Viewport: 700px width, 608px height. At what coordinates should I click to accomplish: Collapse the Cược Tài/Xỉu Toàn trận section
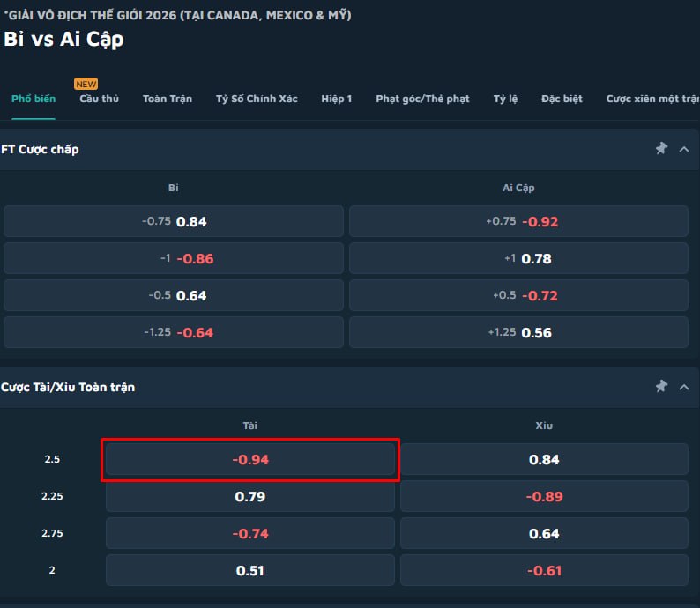coord(684,387)
